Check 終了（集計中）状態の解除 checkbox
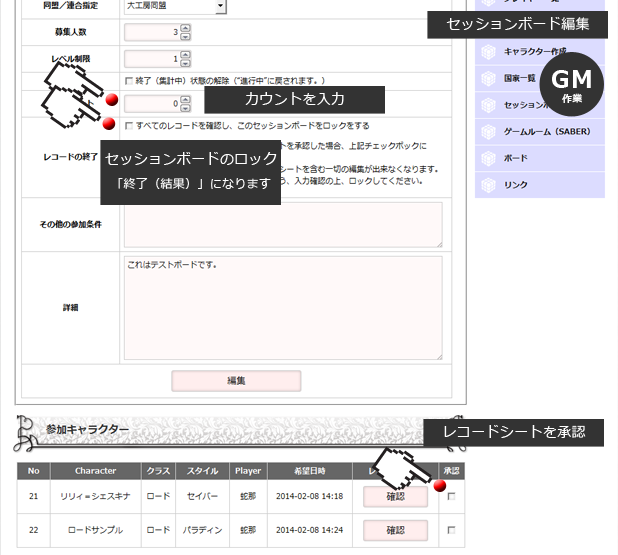The width and height of the screenshot is (618, 555). [x=128, y=81]
